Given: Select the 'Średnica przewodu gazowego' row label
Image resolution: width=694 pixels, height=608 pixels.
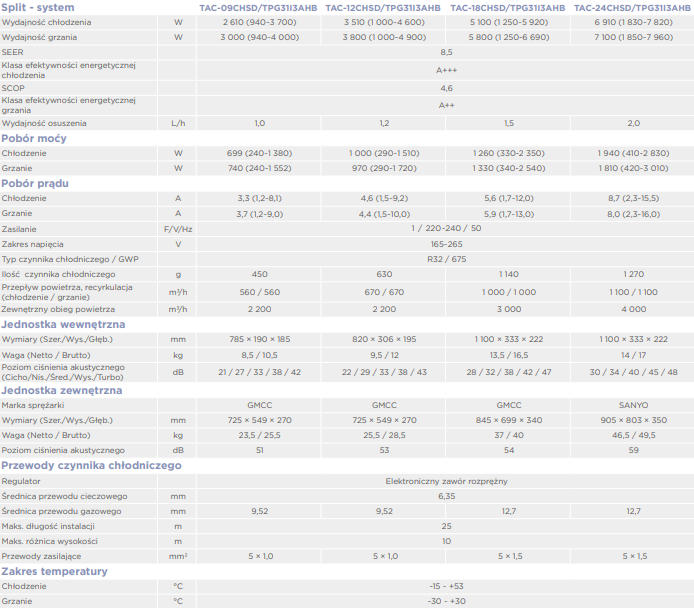Looking at the screenshot, I should [61, 512].
